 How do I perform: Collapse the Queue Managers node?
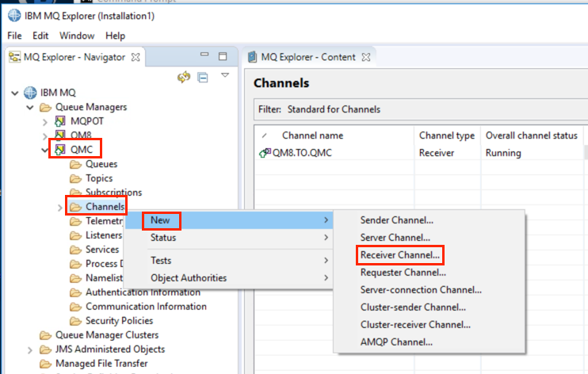coord(30,108)
